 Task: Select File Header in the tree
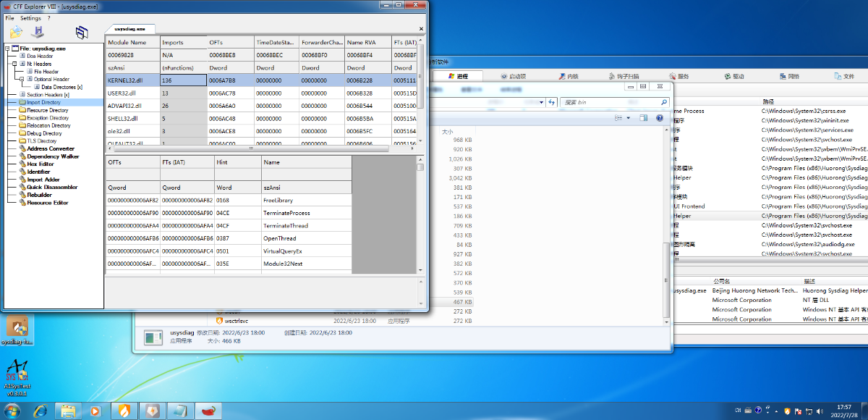coord(46,72)
